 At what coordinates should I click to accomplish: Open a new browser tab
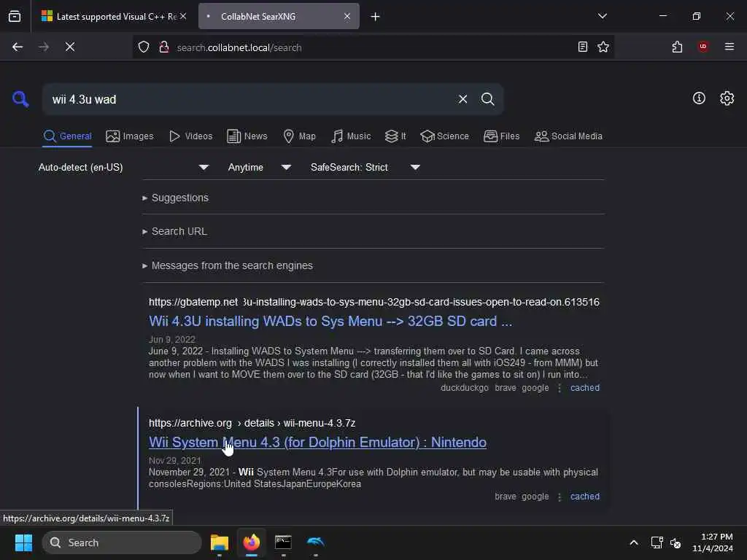375,17
